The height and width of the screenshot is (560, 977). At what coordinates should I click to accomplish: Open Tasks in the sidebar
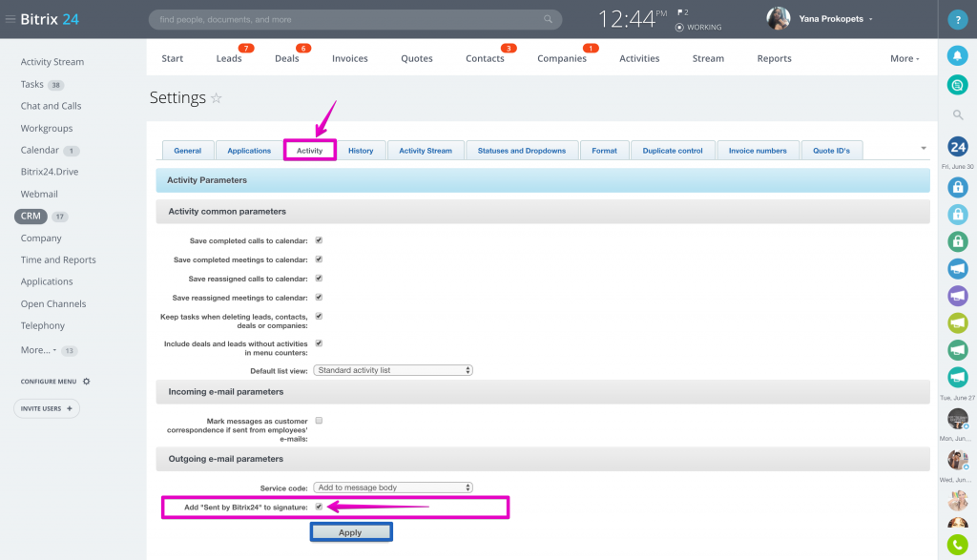pyautogui.click(x=31, y=84)
